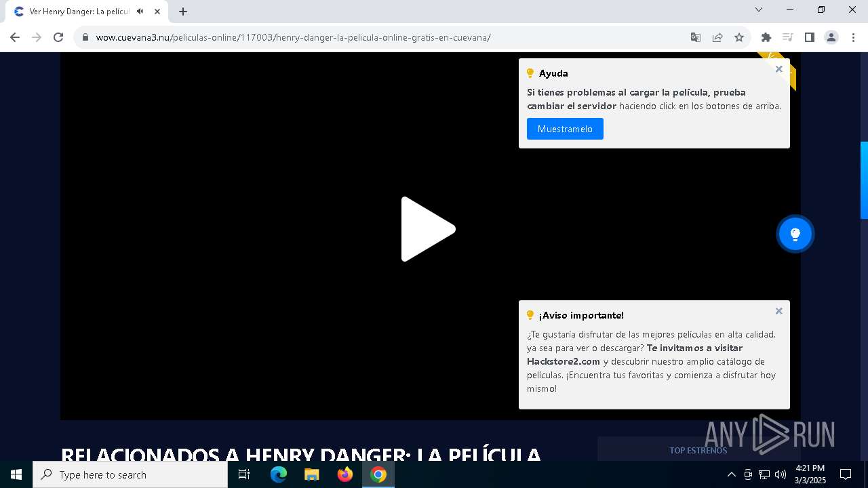View site lock information
The height and width of the screenshot is (488, 868).
click(x=85, y=37)
